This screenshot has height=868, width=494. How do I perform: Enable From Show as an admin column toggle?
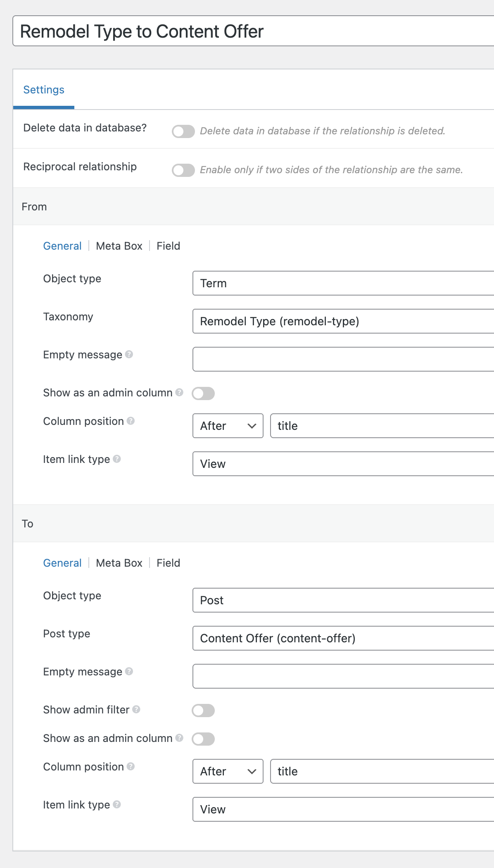pyautogui.click(x=203, y=393)
